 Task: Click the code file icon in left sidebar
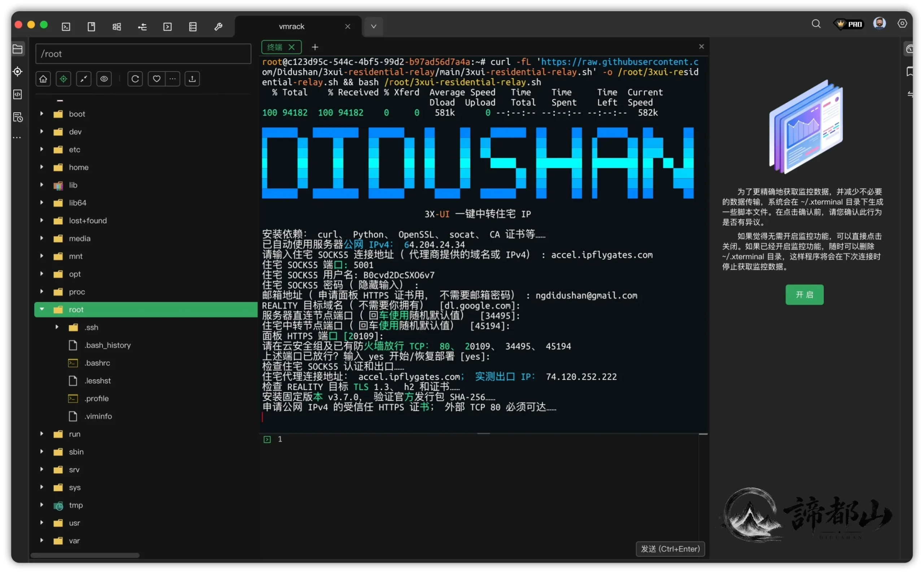(x=18, y=95)
